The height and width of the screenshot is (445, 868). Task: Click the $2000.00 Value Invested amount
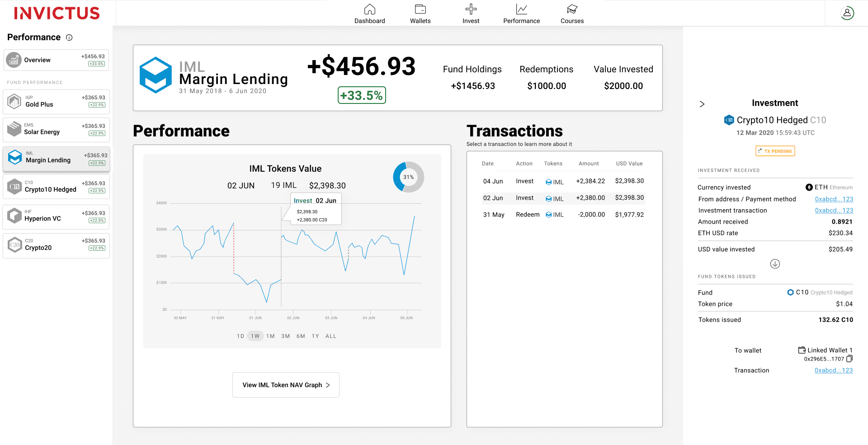coord(623,86)
